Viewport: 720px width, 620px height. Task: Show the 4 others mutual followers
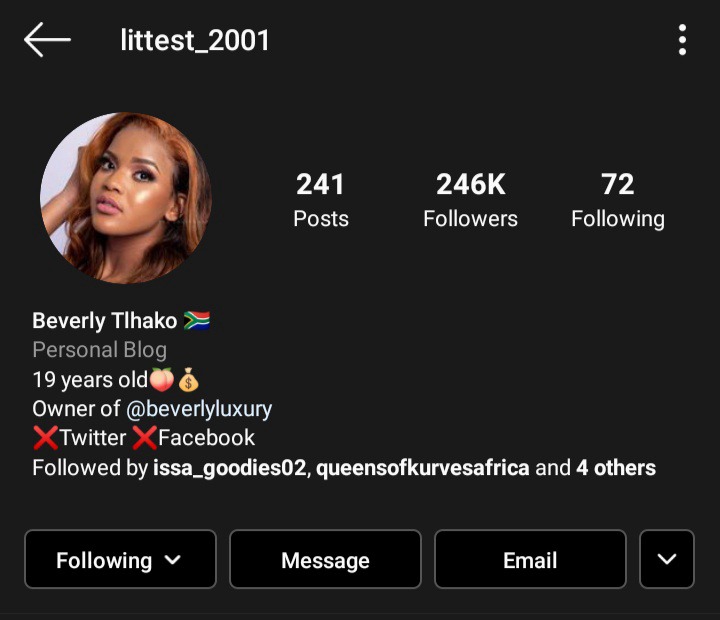pyautogui.click(x=616, y=468)
